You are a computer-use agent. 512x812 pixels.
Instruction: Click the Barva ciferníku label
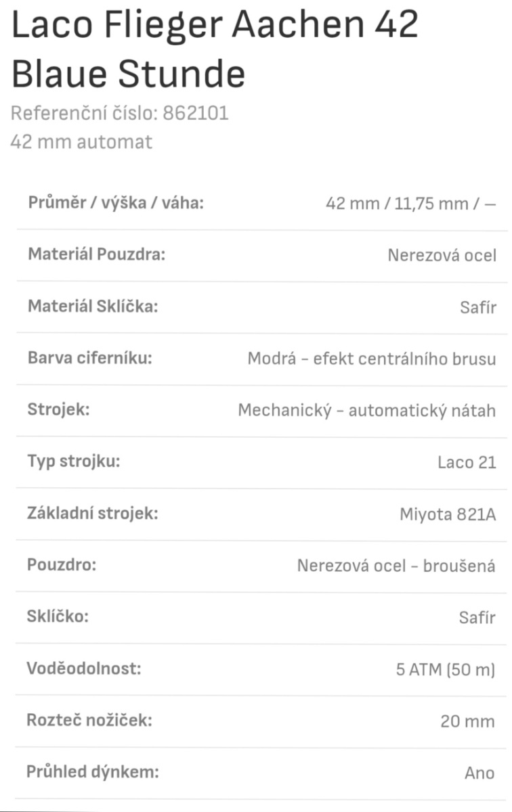89,358
